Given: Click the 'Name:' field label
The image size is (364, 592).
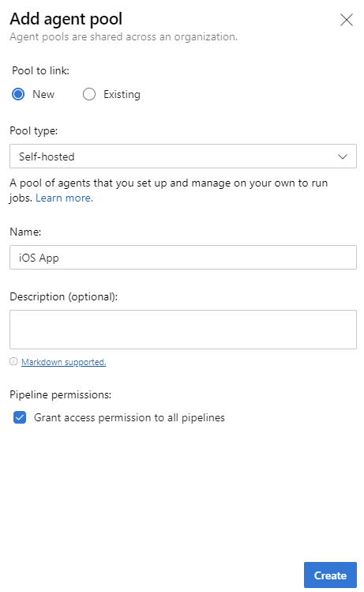Looking at the screenshot, I should [25, 232].
